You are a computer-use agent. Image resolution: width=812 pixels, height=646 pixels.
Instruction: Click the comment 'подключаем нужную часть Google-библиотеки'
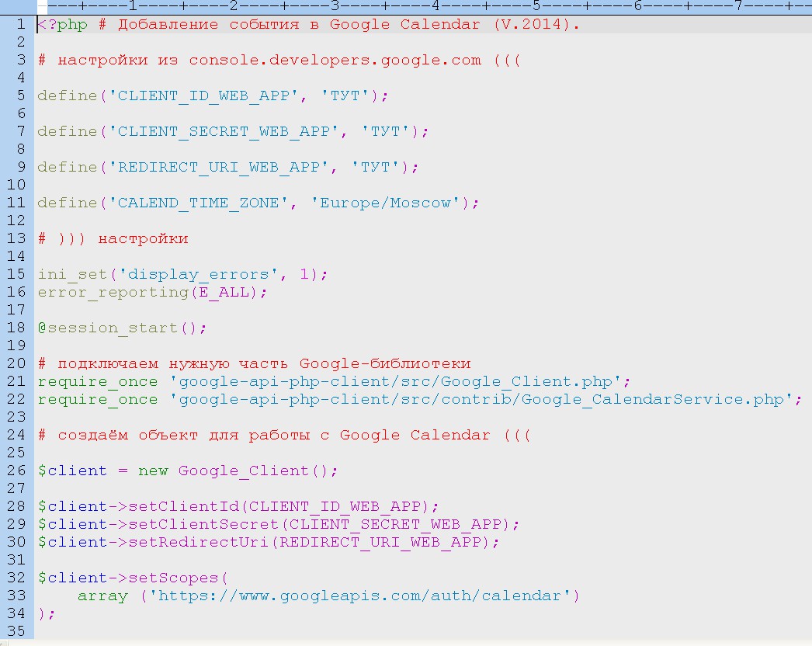tap(264, 363)
